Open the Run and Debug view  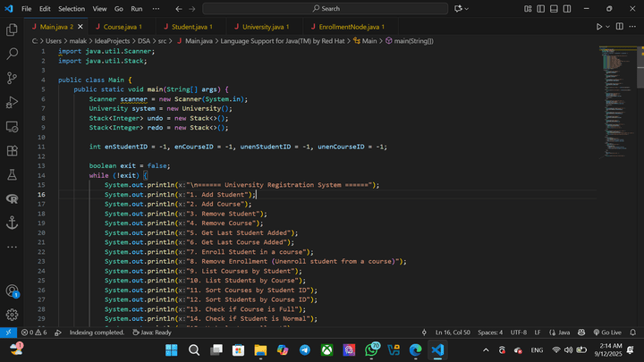tap(13, 102)
